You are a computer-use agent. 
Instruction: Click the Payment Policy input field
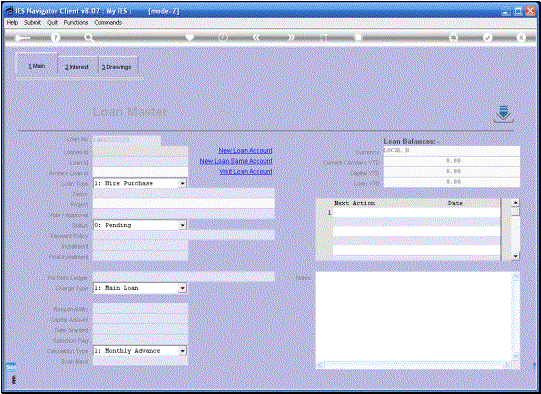[184, 235]
